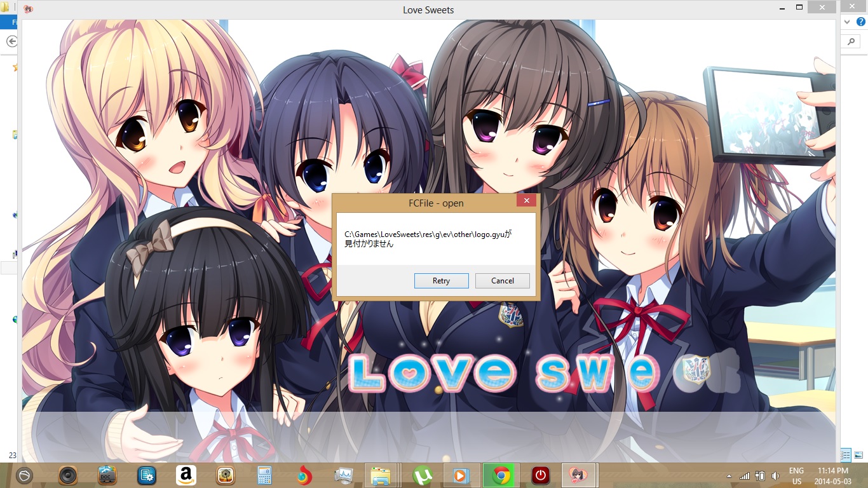The image size is (868, 488).
Task: Launch uTorrent from the taskbar
Action: (x=421, y=475)
